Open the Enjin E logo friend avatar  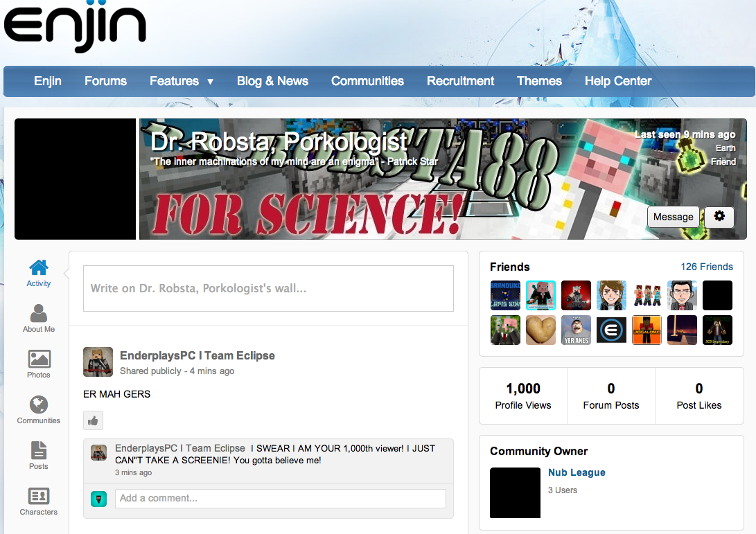tap(611, 330)
